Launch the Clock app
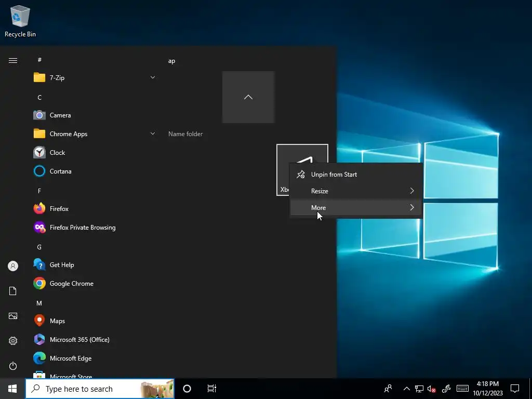 tap(95, 152)
